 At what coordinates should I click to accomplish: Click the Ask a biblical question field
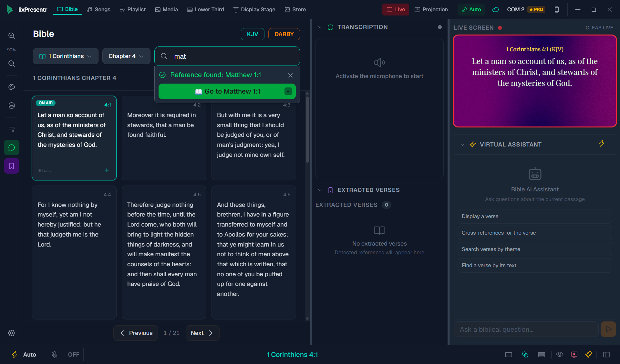click(526, 329)
